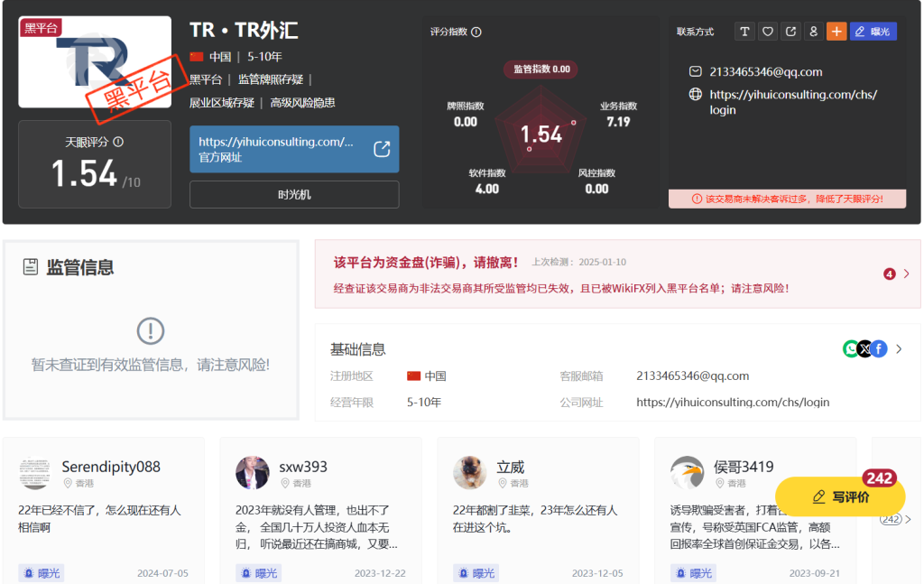The height and width of the screenshot is (584, 924).
Task: Click location pin under 立威
Action: click(x=503, y=483)
